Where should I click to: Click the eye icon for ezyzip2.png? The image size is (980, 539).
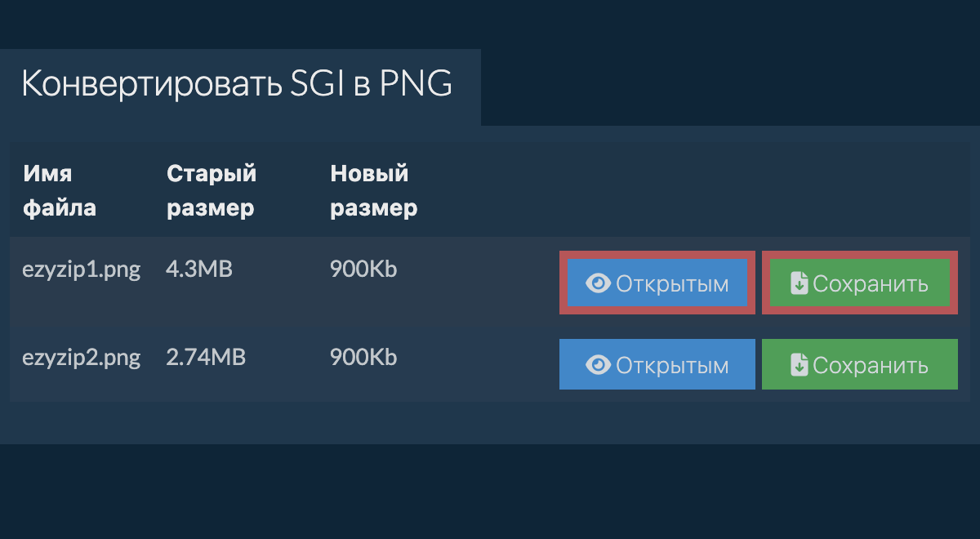(599, 365)
